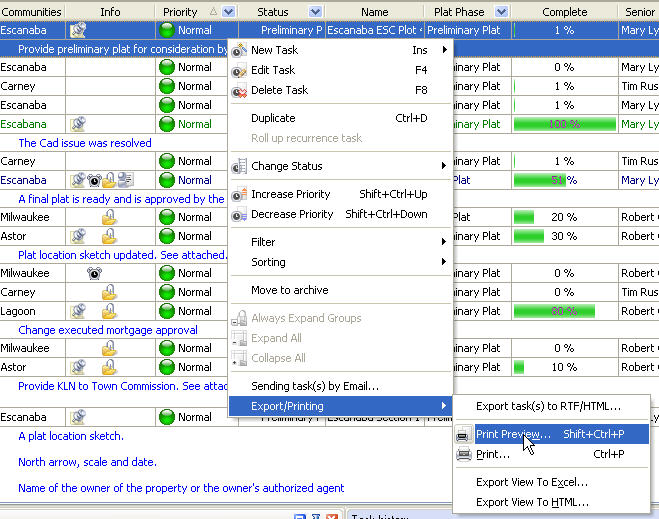Viewport: 659px width, 519px height.
Task: Click Sending task(s) by Email...
Action: click(314, 386)
